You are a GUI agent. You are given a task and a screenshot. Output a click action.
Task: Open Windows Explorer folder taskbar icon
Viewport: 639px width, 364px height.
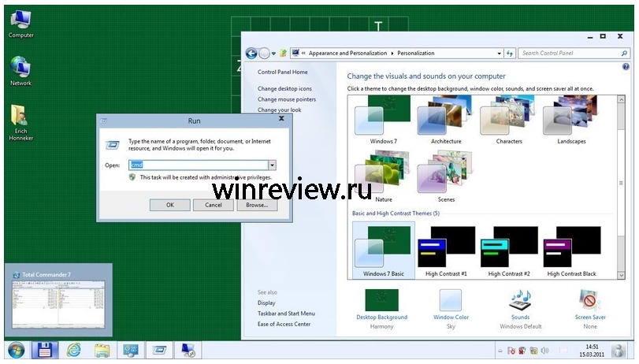[x=102, y=351]
